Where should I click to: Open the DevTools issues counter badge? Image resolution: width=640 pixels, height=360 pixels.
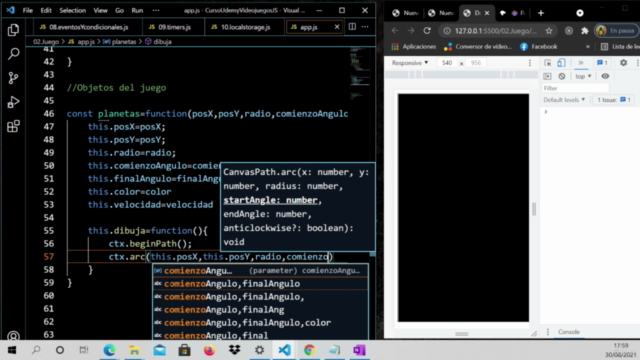602,63
